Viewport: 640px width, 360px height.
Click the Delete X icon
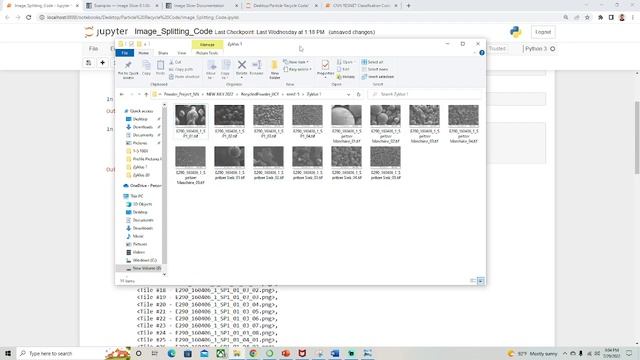click(x=242, y=64)
